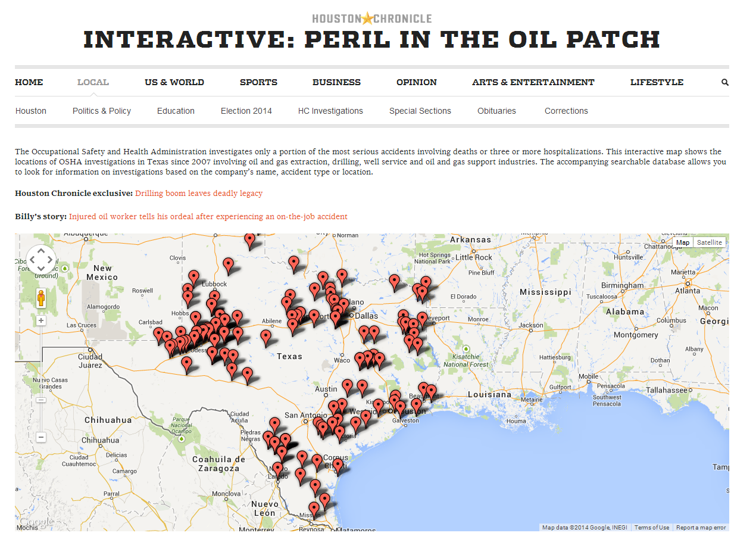Open the LOCAL section tab
The width and height of the screenshot is (756, 542).
tap(93, 82)
